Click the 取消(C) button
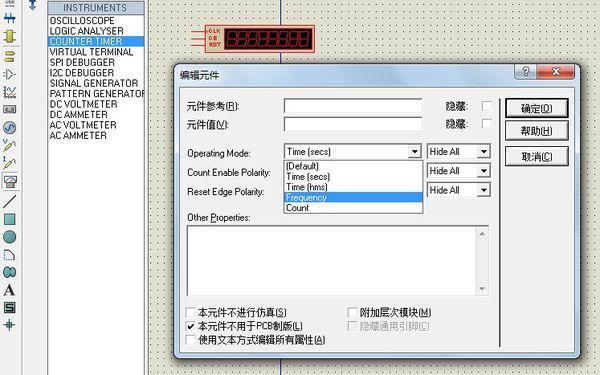The width and height of the screenshot is (600, 375). coord(536,156)
